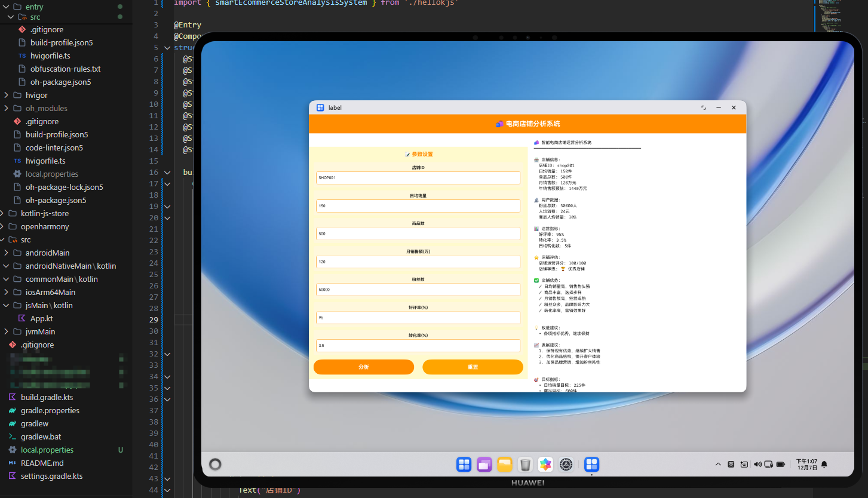The height and width of the screenshot is (498, 868).
Task: Open the gradlew file without extension
Action: pyautogui.click(x=35, y=423)
